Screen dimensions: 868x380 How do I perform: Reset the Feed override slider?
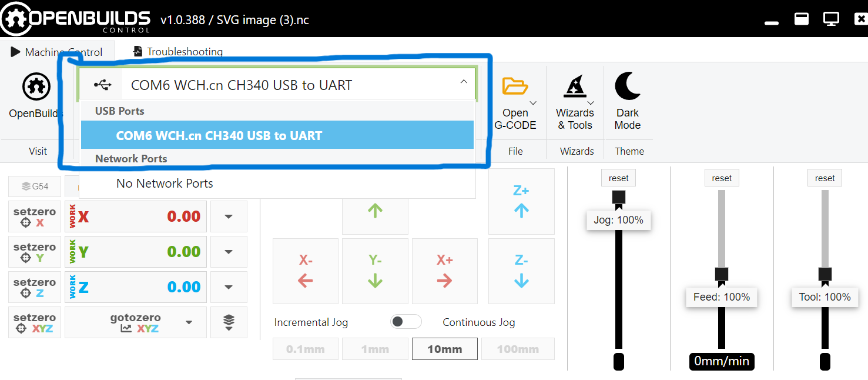click(x=722, y=178)
